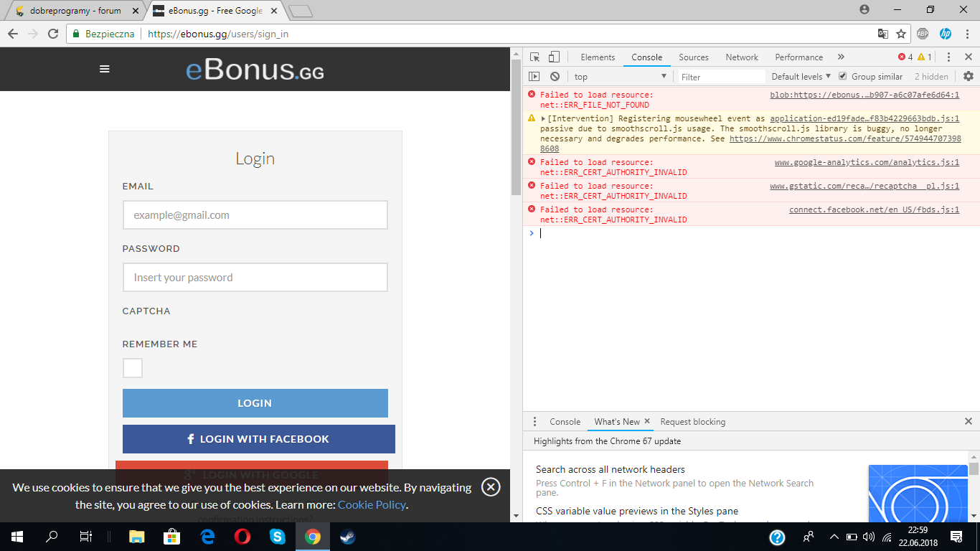Screen dimensions: 980x551
Task: Switch to the Elements tab
Action: click(598, 57)
